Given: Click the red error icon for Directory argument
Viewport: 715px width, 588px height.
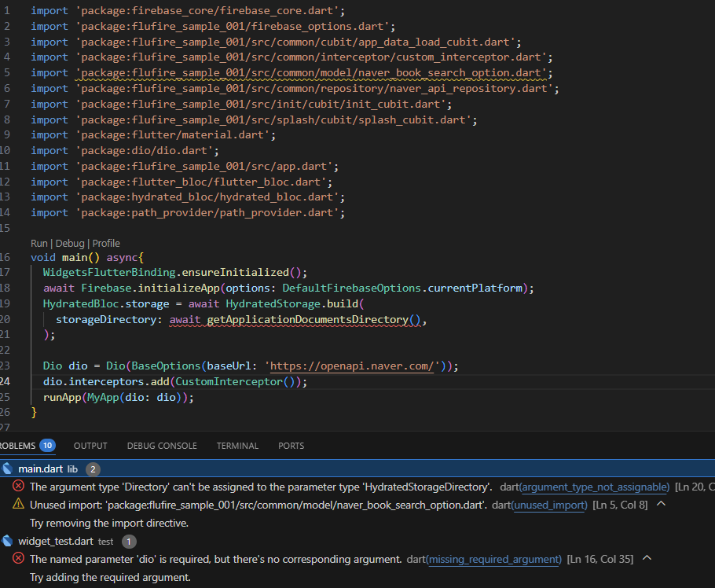Looking at the screenshot, I should (x=18, y=486).
